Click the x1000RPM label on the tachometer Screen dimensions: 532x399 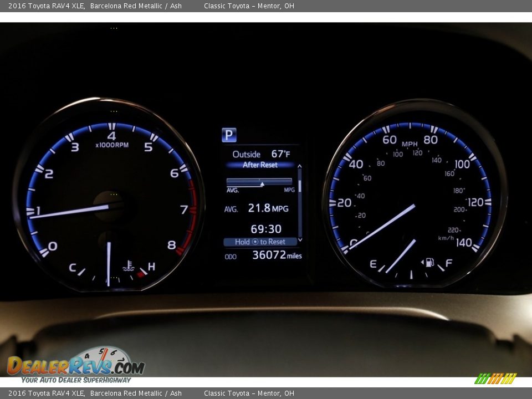tap(112, 145)
